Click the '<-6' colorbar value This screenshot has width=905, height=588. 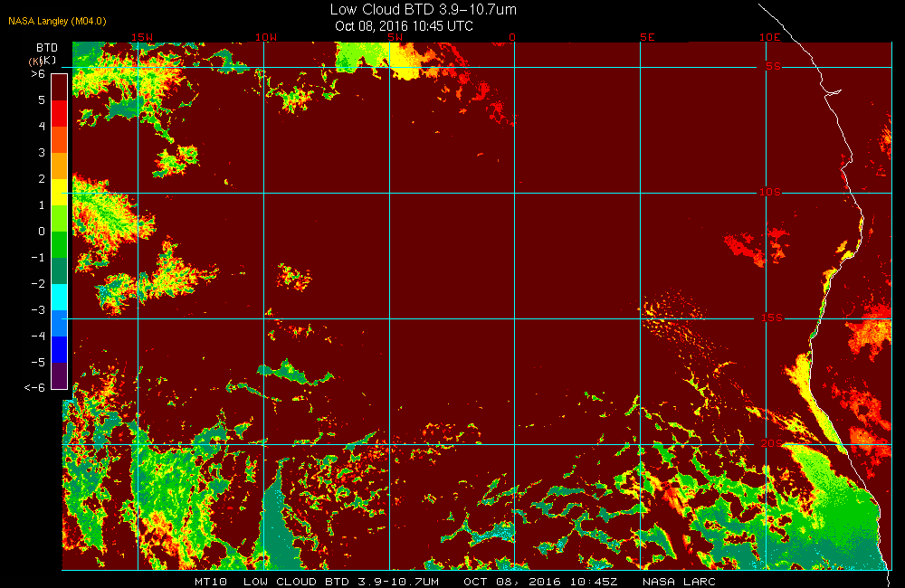click(x=34, y=388)
